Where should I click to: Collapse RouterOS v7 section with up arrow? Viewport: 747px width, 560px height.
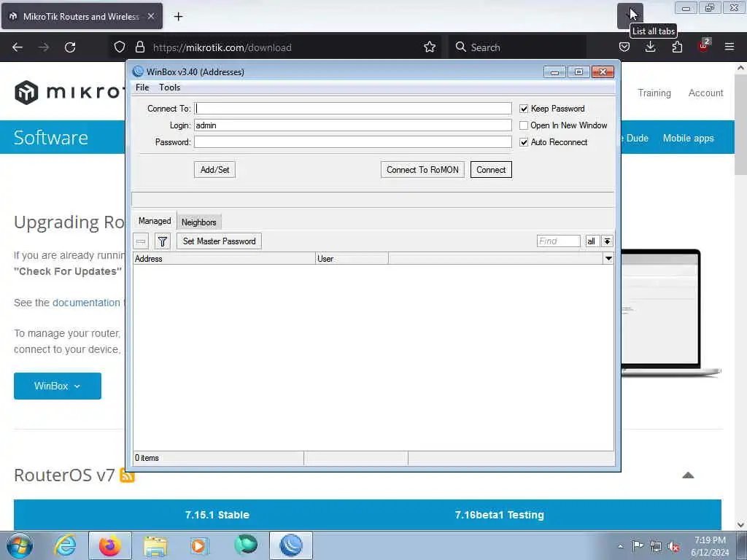pyautogui.click(x=688, y=475)
